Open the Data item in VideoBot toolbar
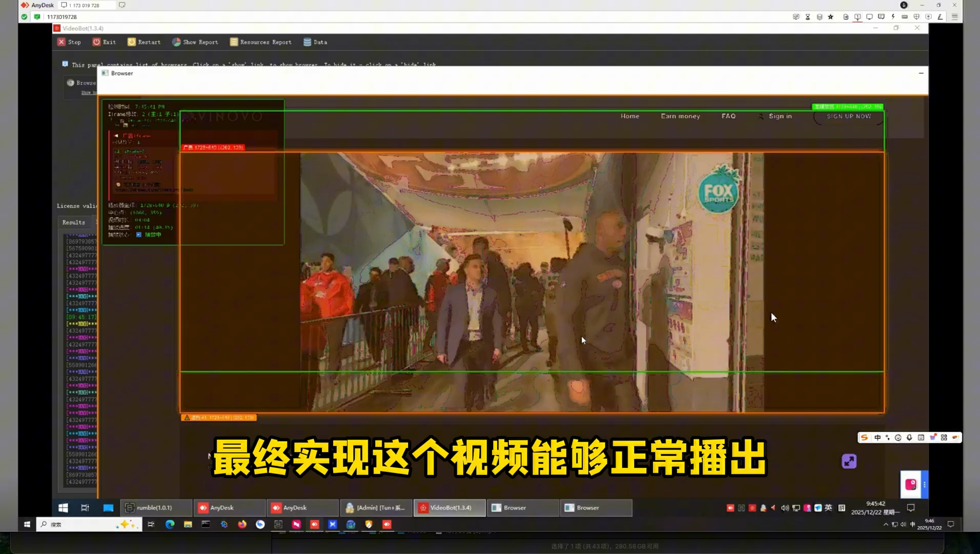The image size is (980, 554). click(315, 42)
